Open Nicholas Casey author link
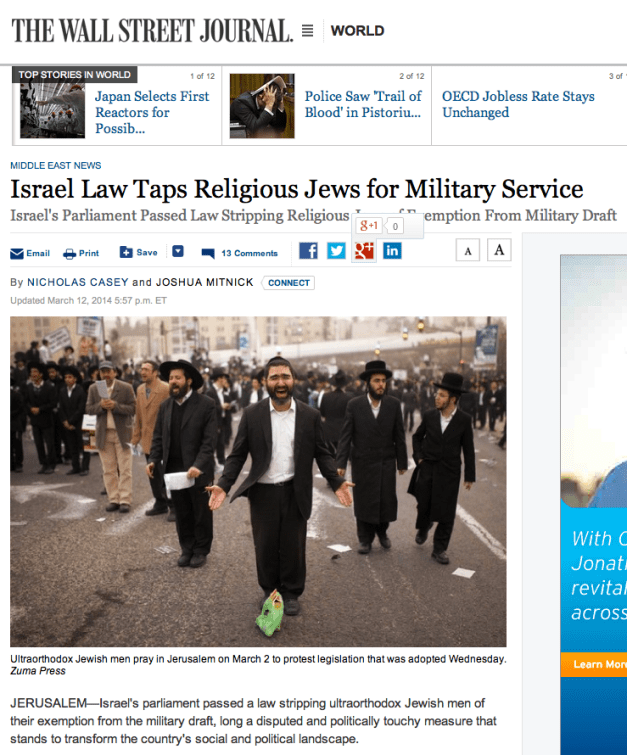This screenshot has height=755, width=627. (x=78, y=282)
